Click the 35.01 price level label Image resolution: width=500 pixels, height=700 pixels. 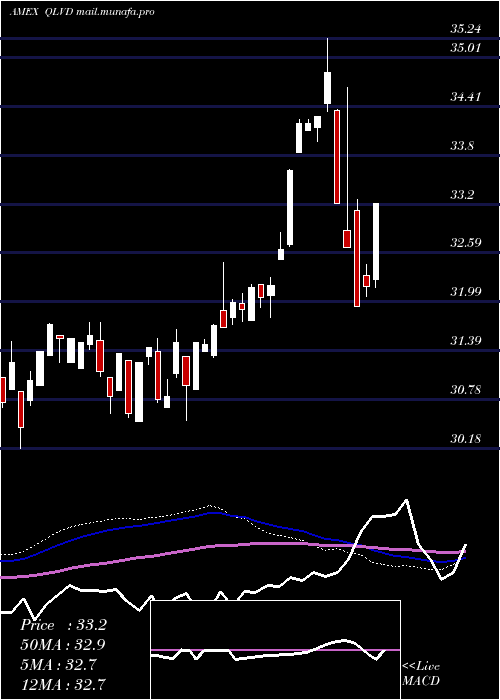pos(466,47)
